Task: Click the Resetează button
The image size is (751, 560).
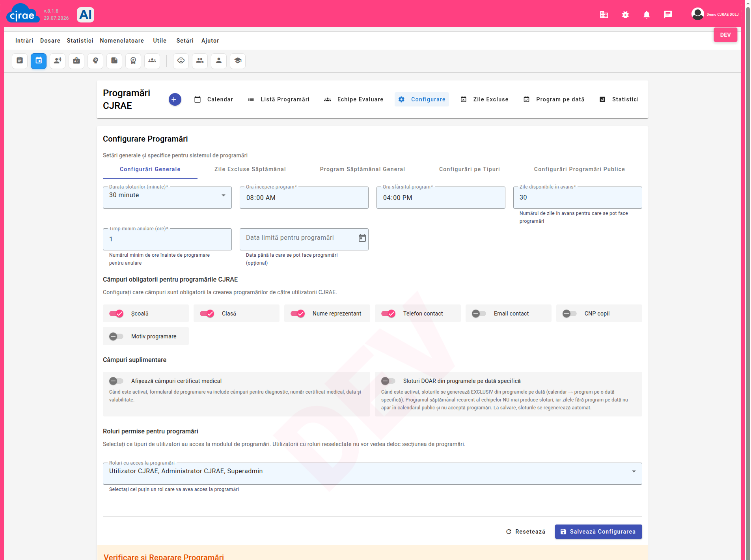Action: (526, 532)
